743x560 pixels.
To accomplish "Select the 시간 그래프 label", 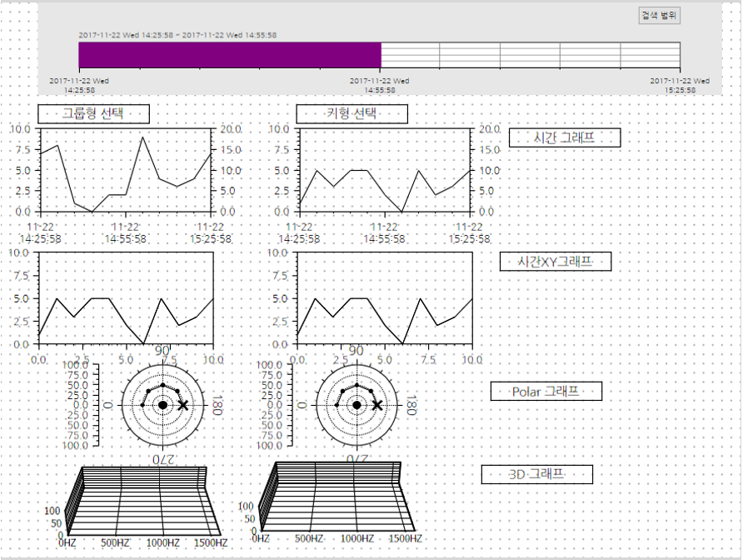I will click(565, 137).
